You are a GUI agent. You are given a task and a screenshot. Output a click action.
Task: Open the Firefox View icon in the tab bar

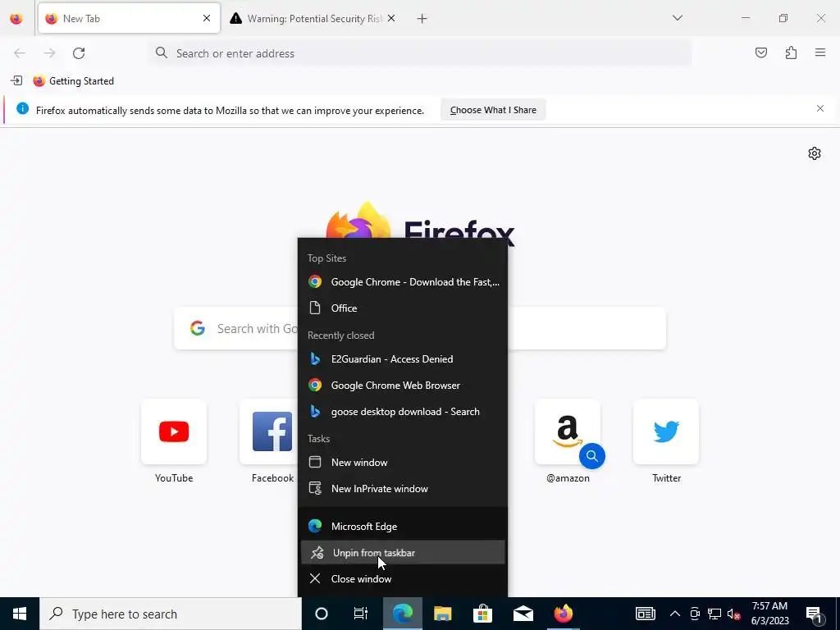16,18
